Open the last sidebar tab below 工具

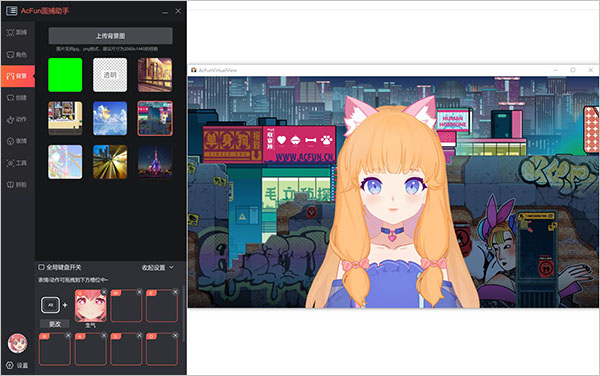tap(17, 185)
